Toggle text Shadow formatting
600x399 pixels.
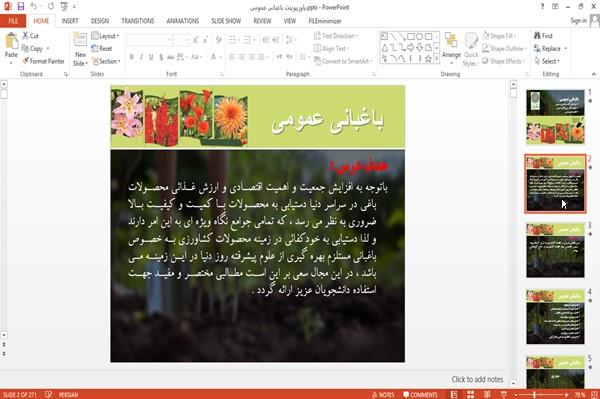pyautogui.click(x=161, y=57)
